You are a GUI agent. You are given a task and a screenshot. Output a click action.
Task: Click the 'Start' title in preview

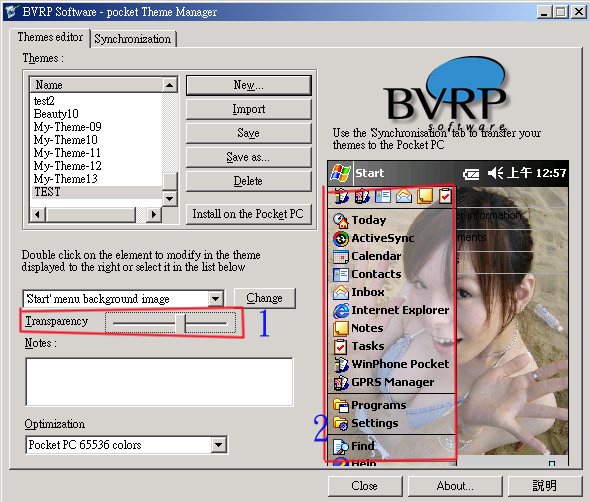pos(370,173)
